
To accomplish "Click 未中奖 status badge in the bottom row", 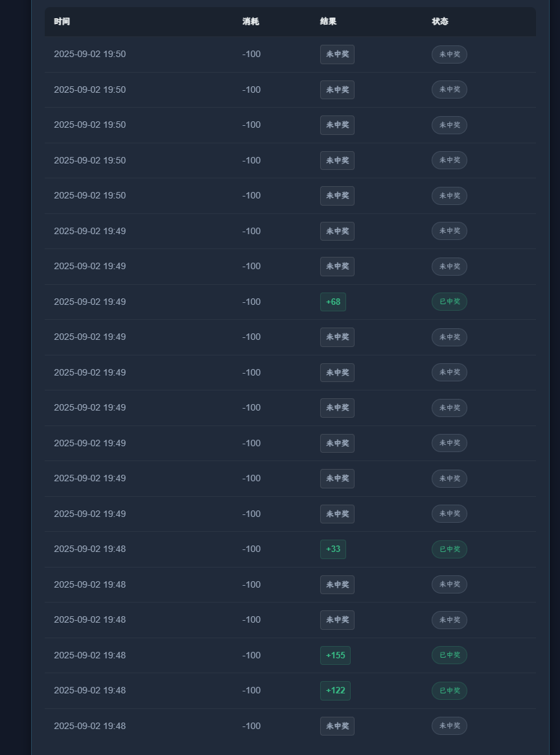I will 449,726.
